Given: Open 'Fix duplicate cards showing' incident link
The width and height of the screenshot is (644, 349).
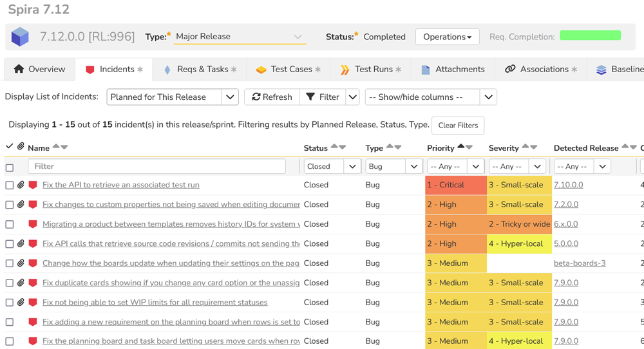Looking at the screenshot, I should 171,283.
